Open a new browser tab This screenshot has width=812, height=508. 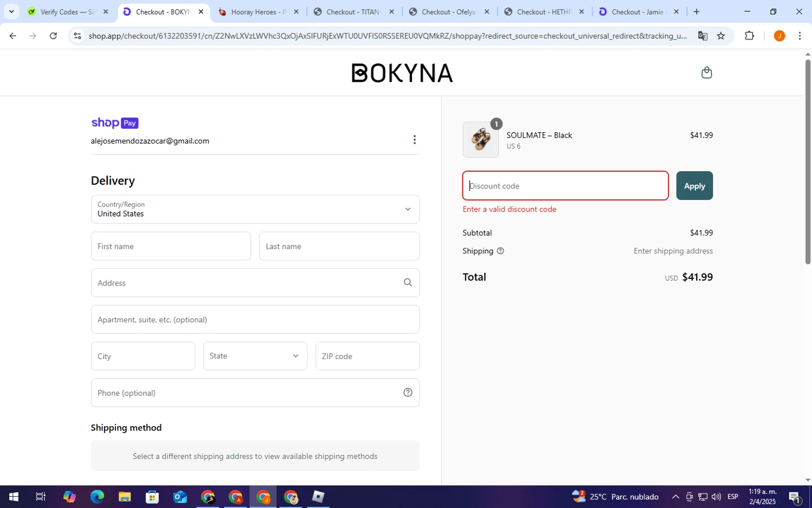697,11
